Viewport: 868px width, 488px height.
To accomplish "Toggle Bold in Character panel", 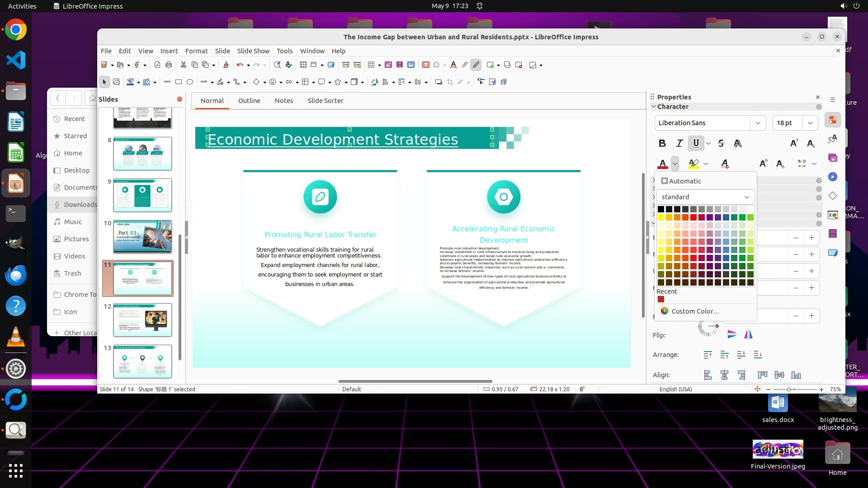I will [x=662, y=143].
